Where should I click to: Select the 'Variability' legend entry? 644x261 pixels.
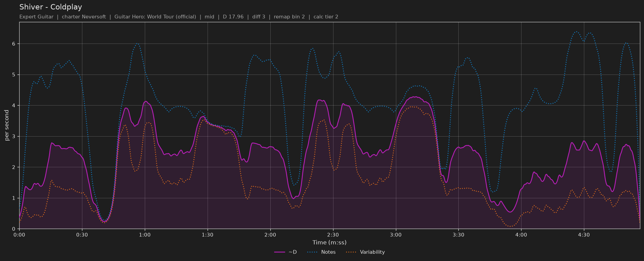[x=366, y=252]
